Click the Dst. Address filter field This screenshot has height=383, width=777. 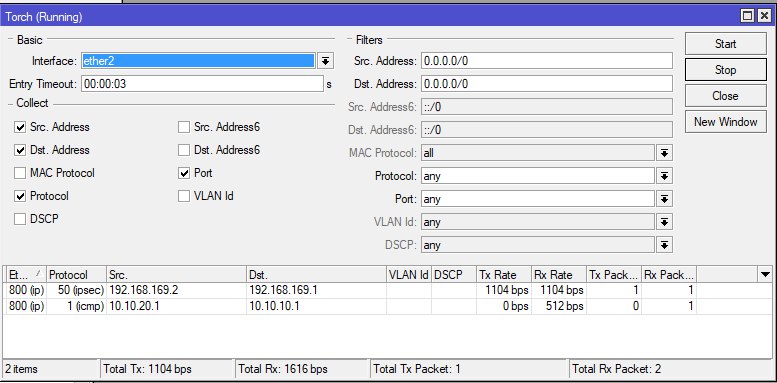[547, 84]
